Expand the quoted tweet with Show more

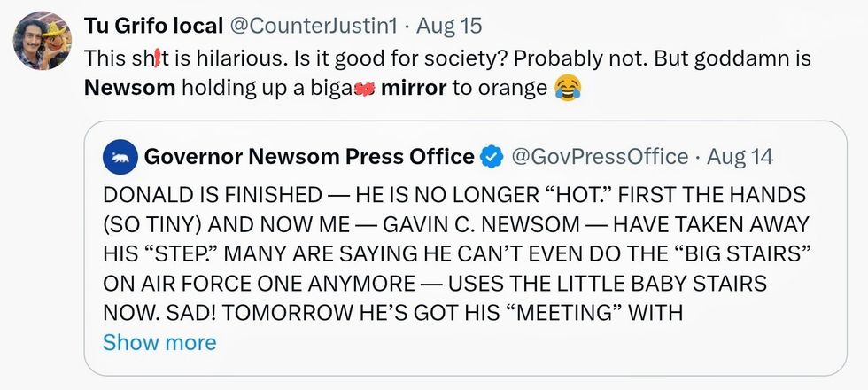click(x=159, y=341)
